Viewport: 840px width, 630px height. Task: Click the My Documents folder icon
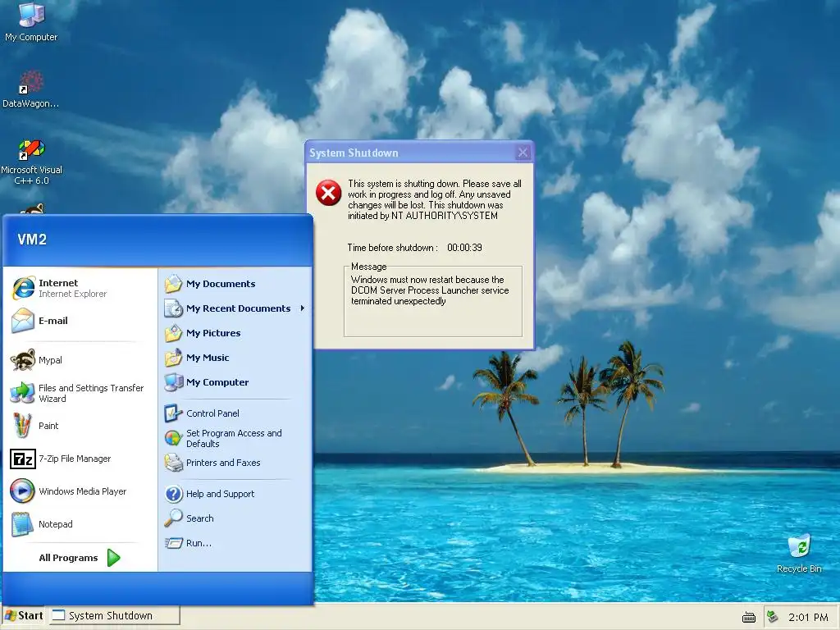click(174, 283)
